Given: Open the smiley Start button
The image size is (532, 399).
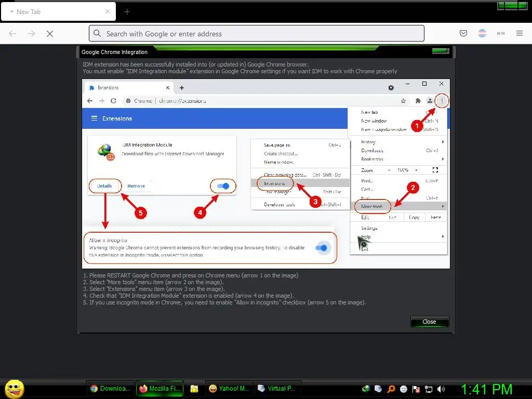Looking at the screenshot, I should 14,389.
